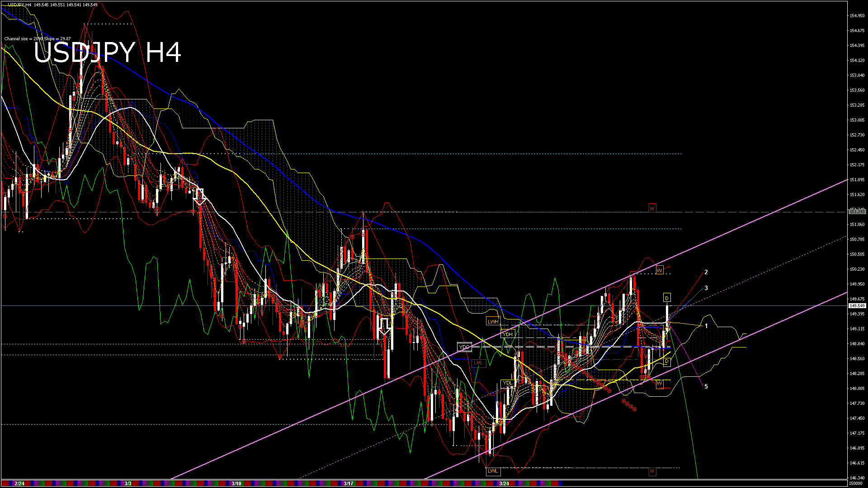This screenshot has width=868, height=488.
Task: Click the red M box beside 151.293 line
Action: pos(652,208)
